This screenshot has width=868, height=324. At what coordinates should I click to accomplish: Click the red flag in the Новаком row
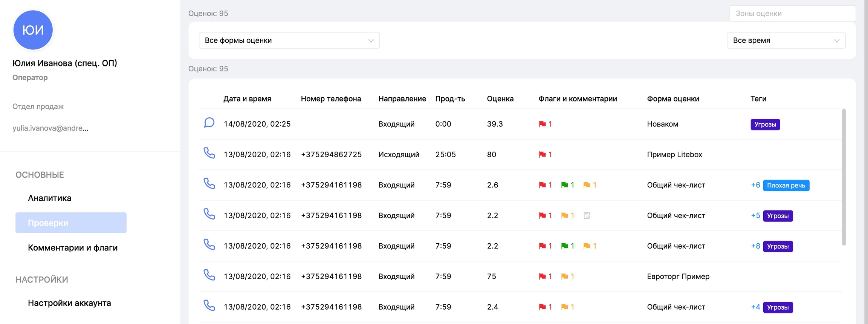click(542, 124)
